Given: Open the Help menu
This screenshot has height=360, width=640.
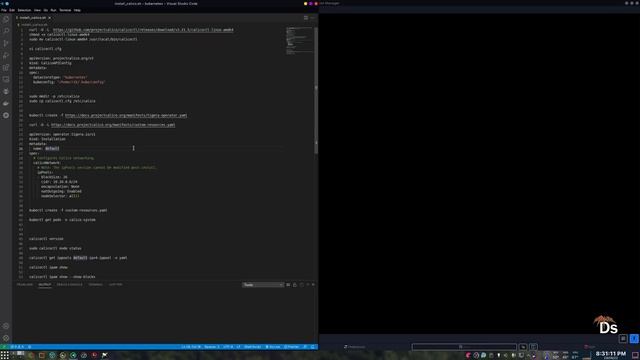Looking at the screenshot, I should click(77, 10).
